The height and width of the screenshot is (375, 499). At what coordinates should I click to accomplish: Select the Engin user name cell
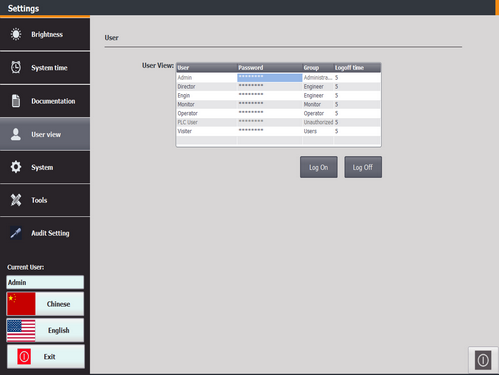point(207,95)
